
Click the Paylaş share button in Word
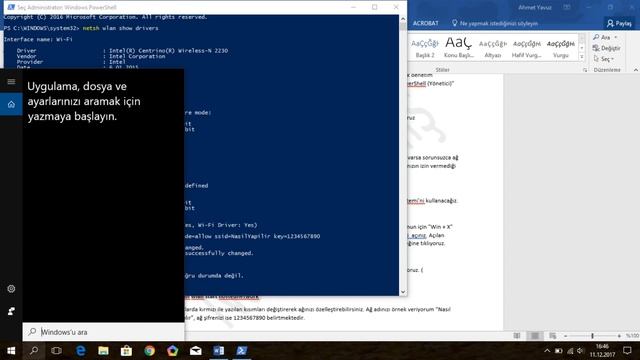pos(619,23)
